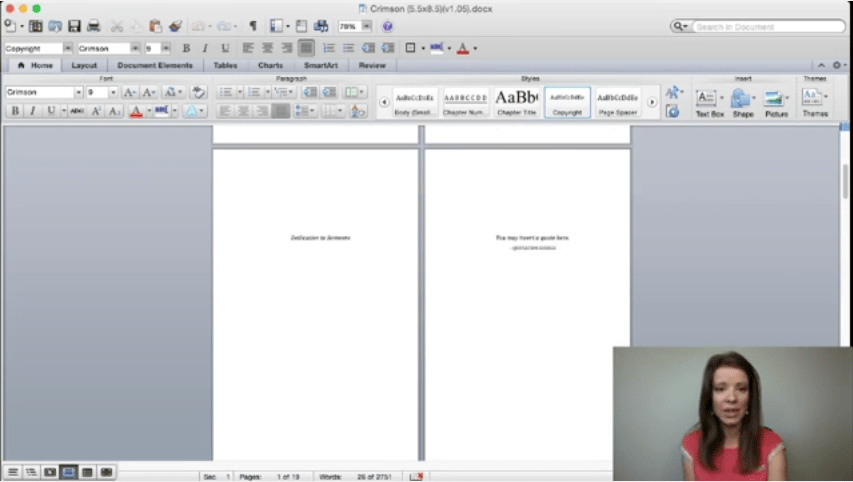Click the Save disk icon
The height and width of the screenshot is (482, 853).
click(74, 26)
